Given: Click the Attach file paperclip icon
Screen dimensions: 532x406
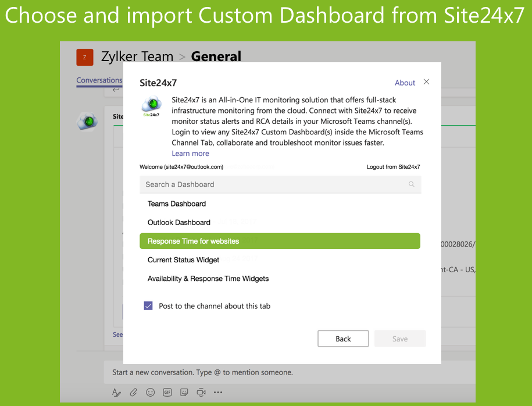Looking at the screenshot, I should tap(133, 393).
